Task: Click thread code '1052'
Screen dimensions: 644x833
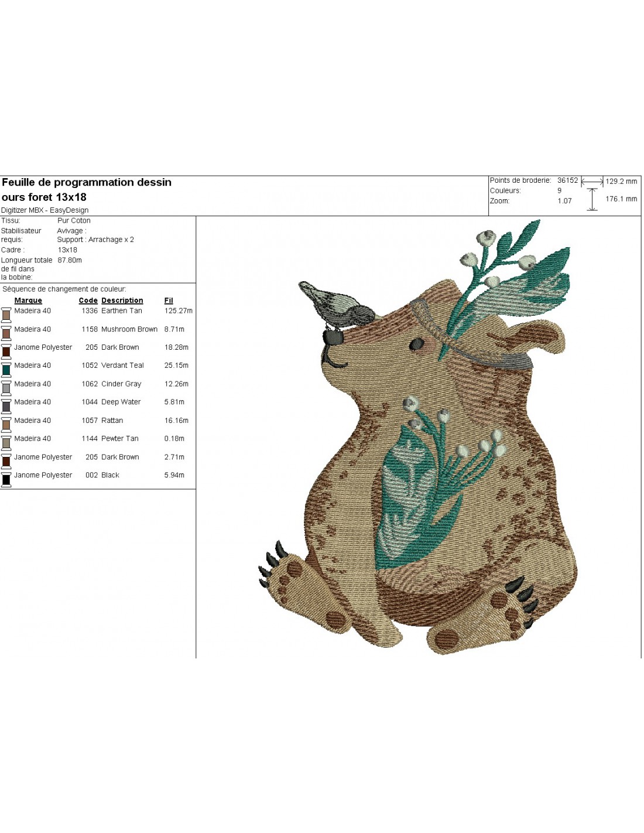Action: 90,366
